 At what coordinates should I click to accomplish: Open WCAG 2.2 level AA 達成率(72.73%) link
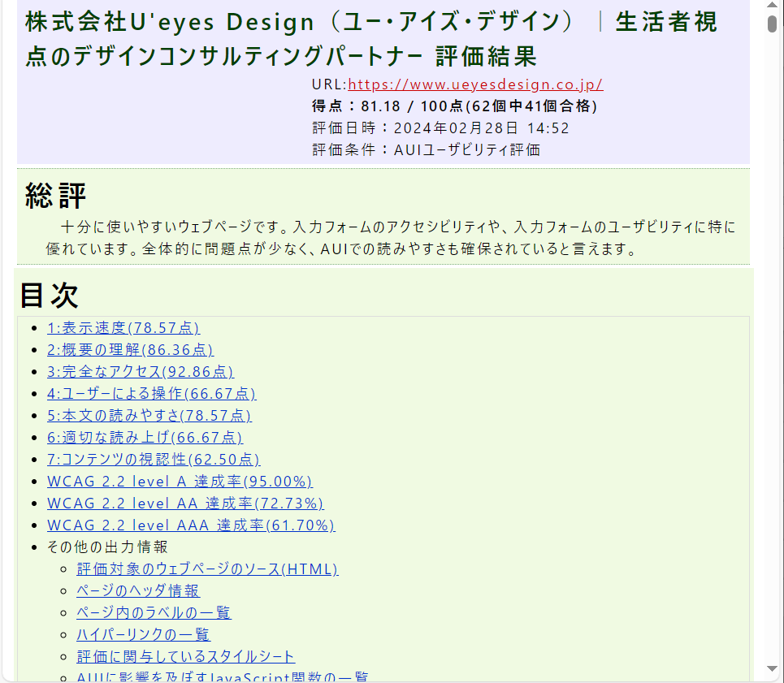point(185,504)
